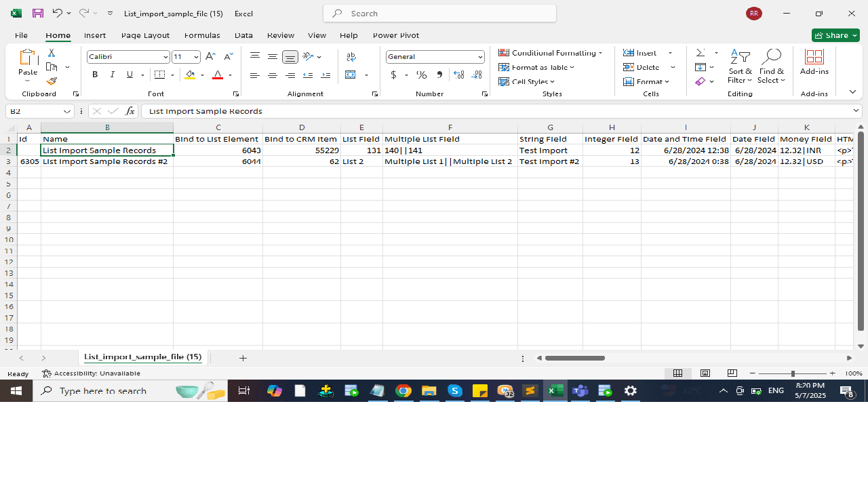The height and width of the screenshot is (488, 868).
Task: Toggle the Underline formatting
Action: pos(129,75)
